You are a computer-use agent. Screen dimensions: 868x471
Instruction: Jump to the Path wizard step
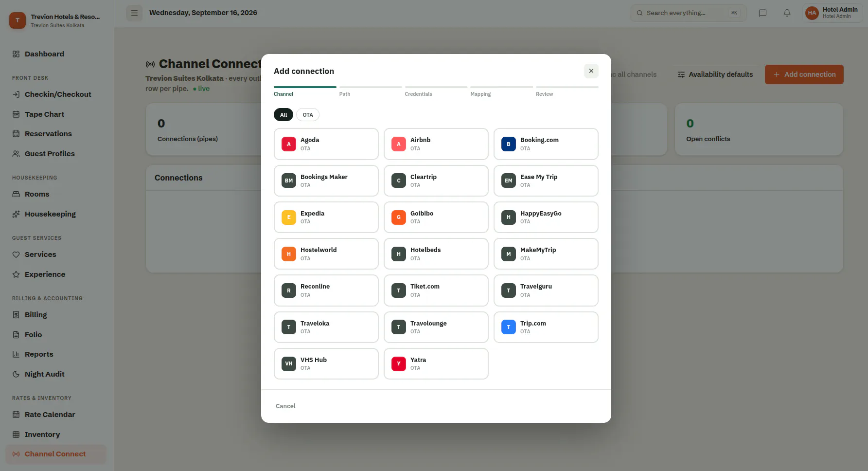pyautogui.click(x=371, y=91)
